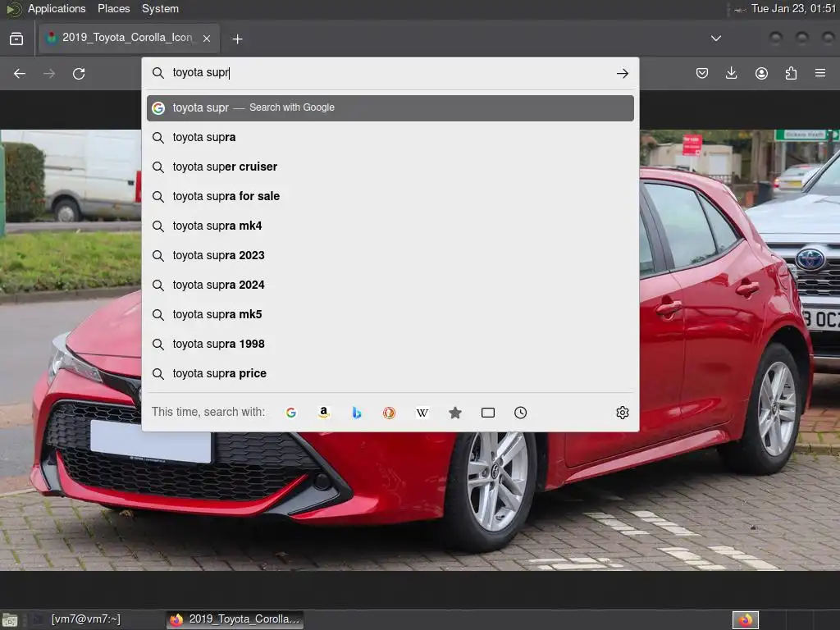Screen dimensions: 840x630
Task: Reload the current page
Action: click(x=79, y=73)
